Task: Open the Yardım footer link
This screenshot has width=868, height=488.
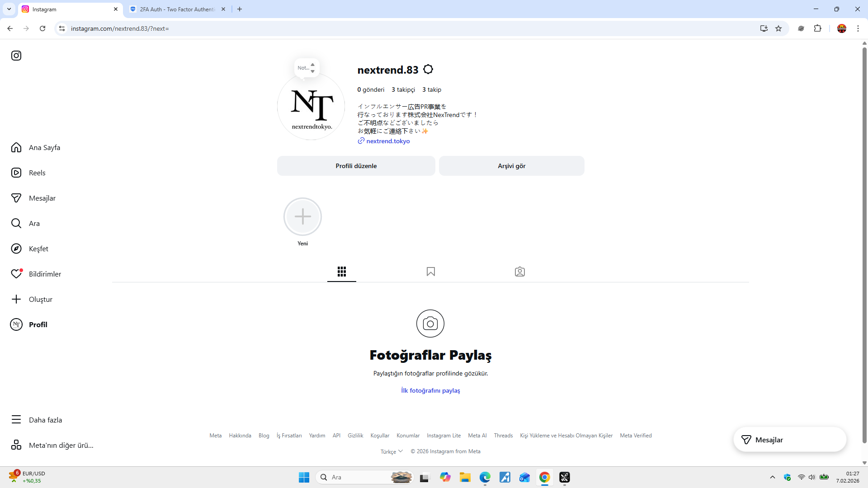Action: click(317, 436)
